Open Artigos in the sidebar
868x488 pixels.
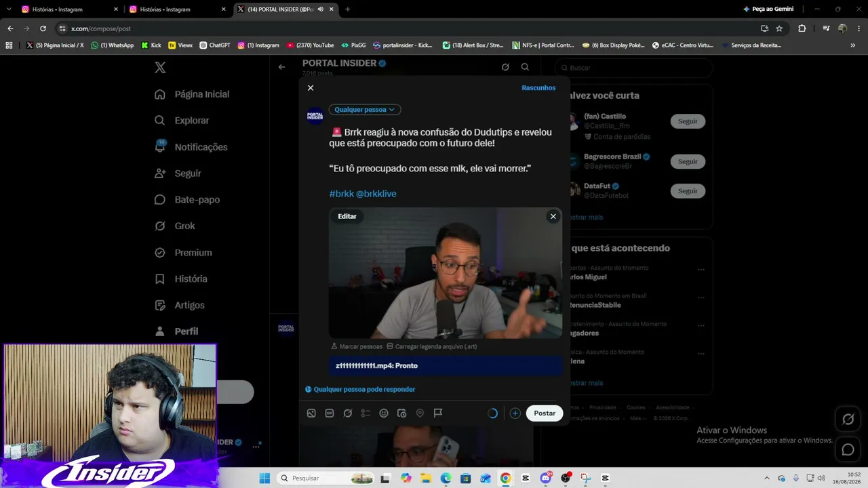pos(180,306)
